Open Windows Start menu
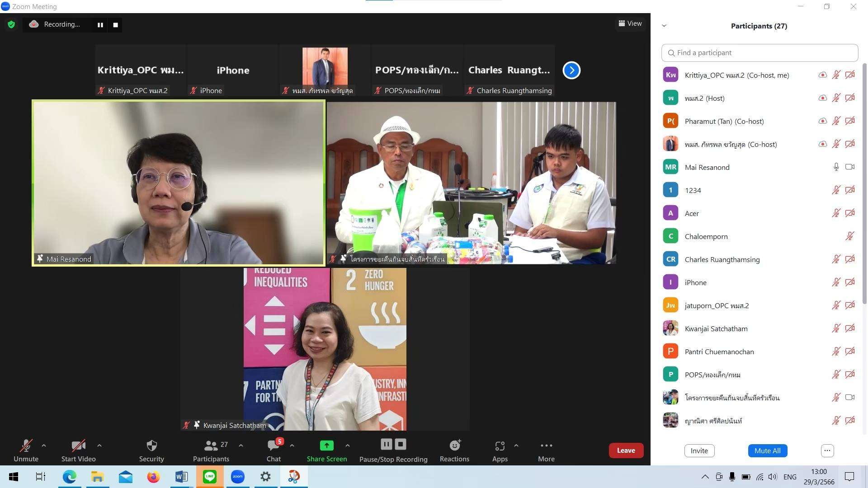Image resolution: width=868 pixels, height=488 pixels. coord(14,477)
